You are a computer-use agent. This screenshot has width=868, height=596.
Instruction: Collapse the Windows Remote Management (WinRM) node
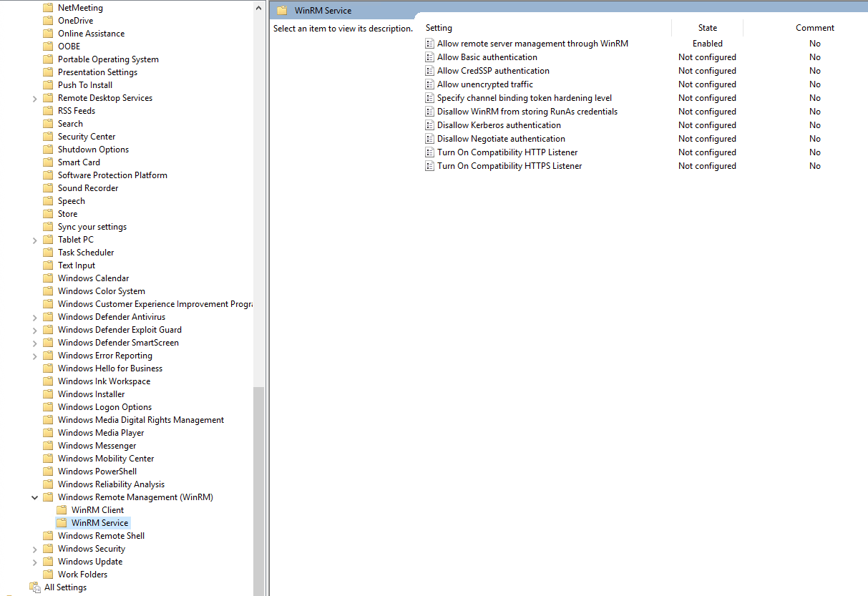tap(35, 497)
